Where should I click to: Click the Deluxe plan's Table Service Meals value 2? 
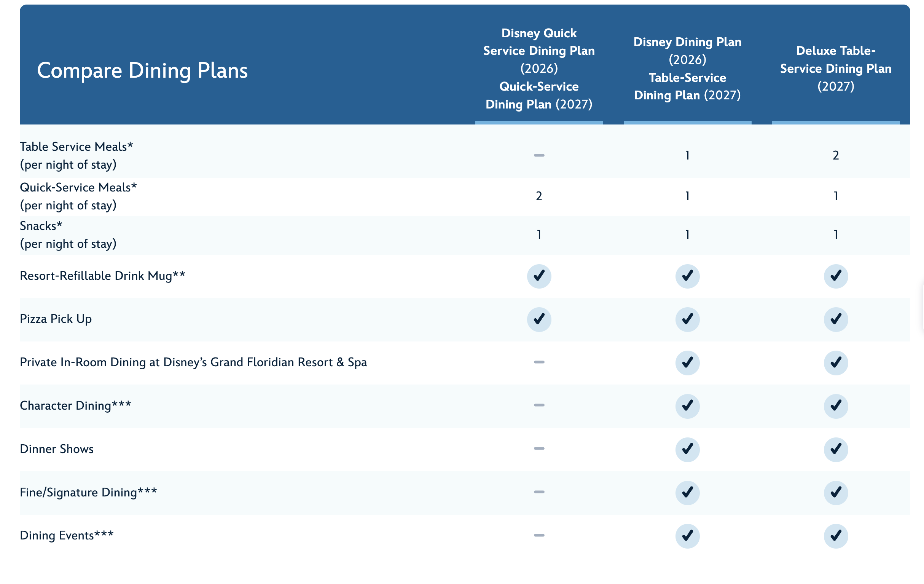point(835,155)
